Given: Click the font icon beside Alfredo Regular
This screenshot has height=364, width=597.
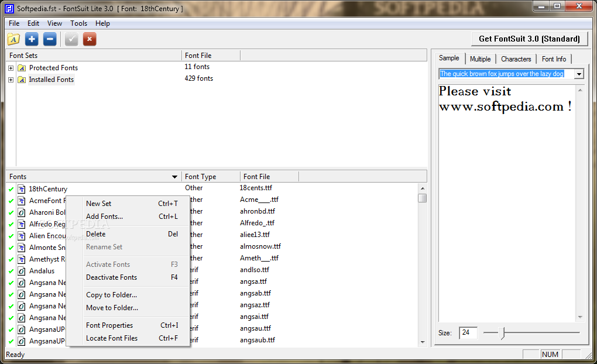Looking at the screenshot, I should [x=22, y=224].
